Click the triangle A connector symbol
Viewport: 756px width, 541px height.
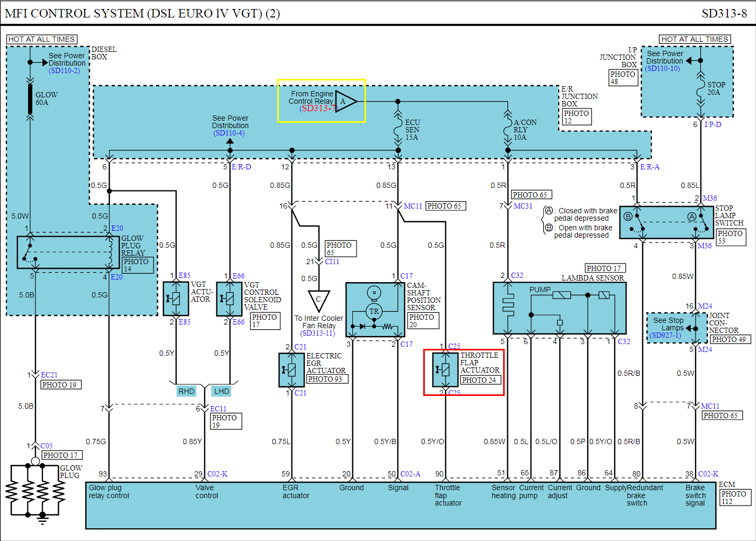click(x=346, y=101)
